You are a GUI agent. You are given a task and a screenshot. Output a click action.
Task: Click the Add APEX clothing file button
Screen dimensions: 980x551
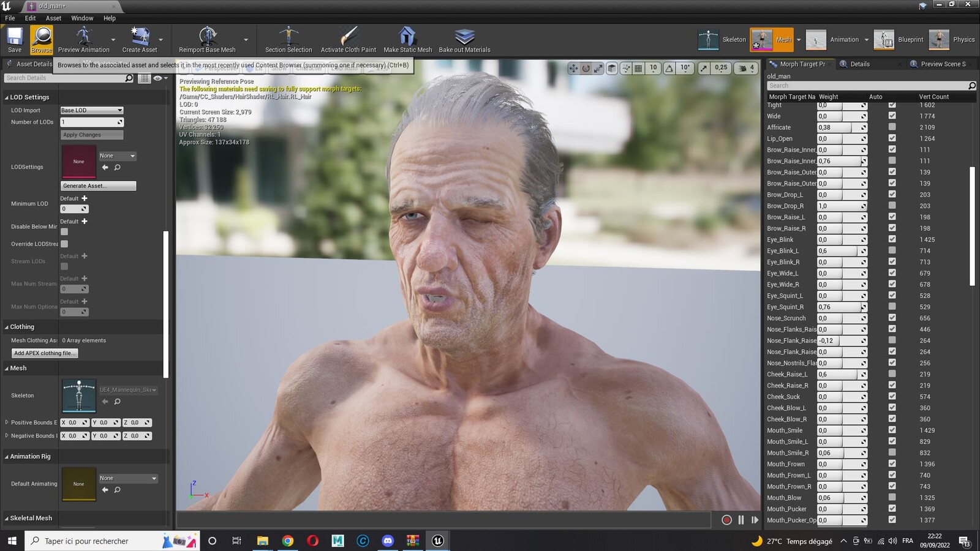point(45,353)
